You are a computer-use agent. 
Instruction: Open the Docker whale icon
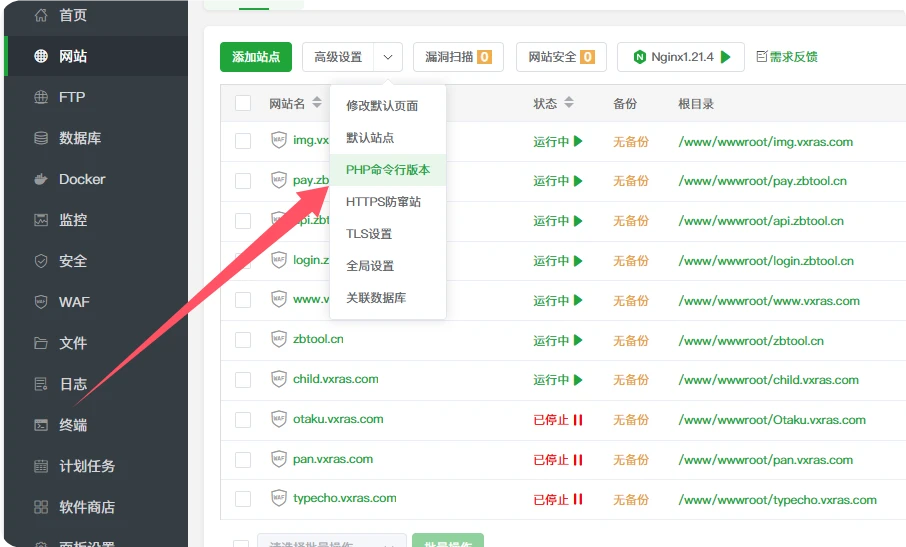pyautogui.click(x=41, y=179)
